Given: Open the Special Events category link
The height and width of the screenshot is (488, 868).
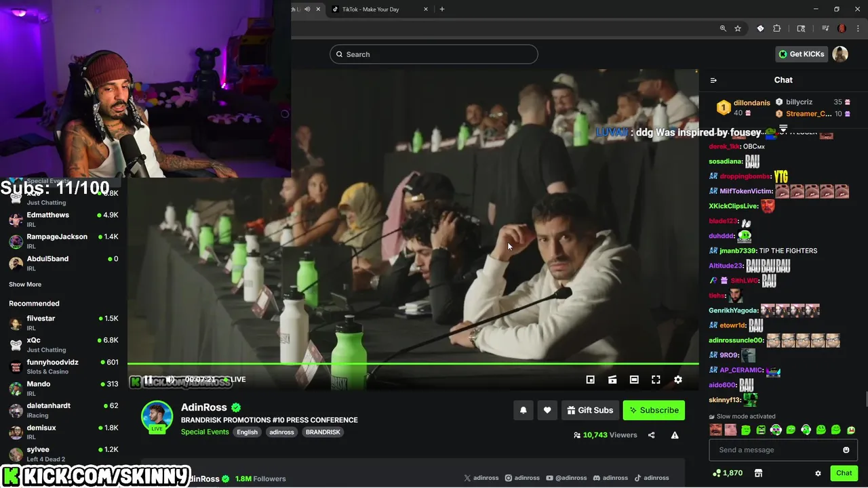Looking at the screenshot, I should click(x=205, y=432).
